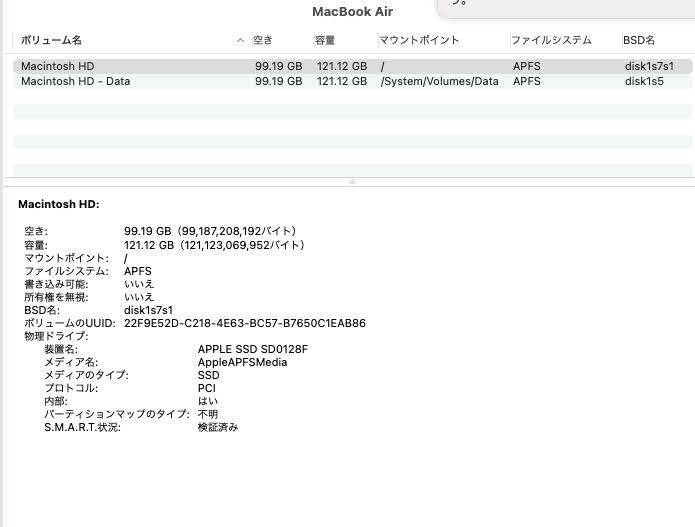Click the ボリュームのUUID value text
Image resolution: width=695 pixels, height=527 pixels.
coord(244,324)
